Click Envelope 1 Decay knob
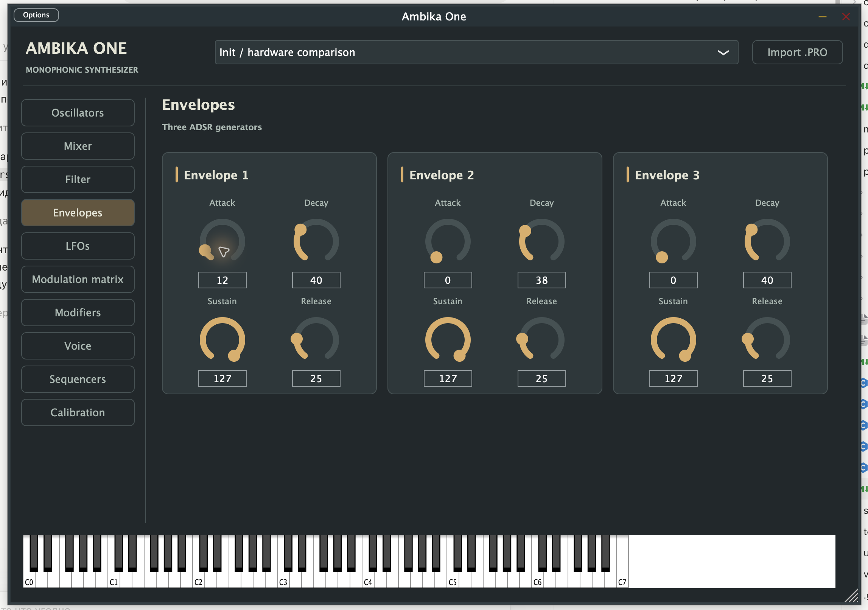The height and width of the screenshot is (610, 868). point(316,241)
